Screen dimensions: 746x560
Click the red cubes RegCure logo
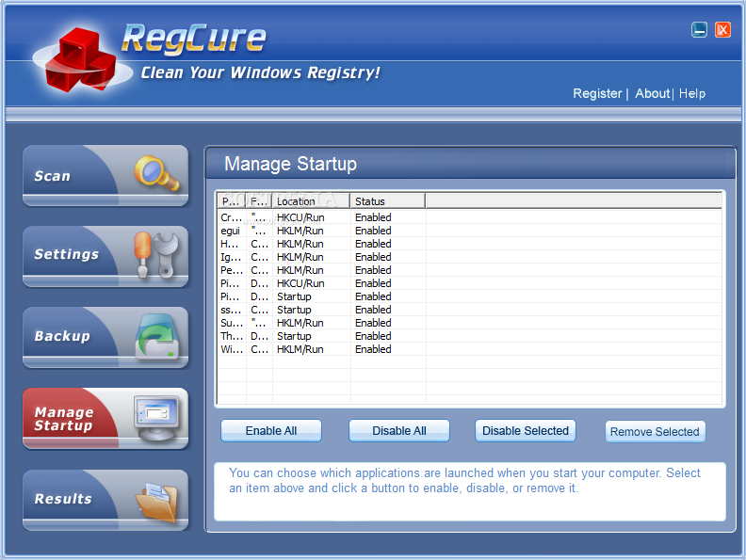(81, 59)
